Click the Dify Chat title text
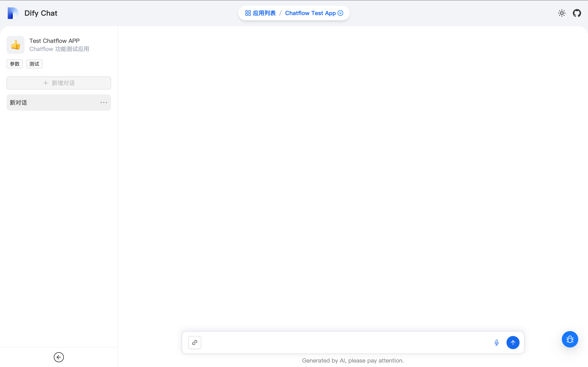 point(41,13)
